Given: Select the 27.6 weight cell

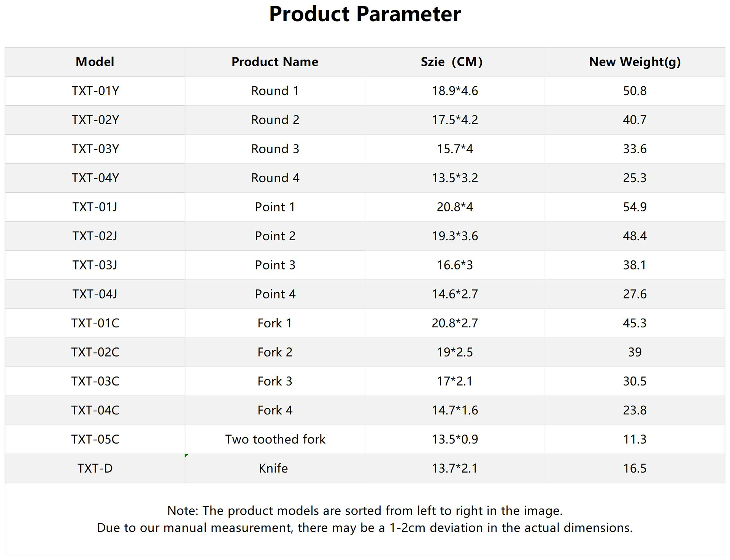Looking at the screenshot, I should (x=635, y=294).
